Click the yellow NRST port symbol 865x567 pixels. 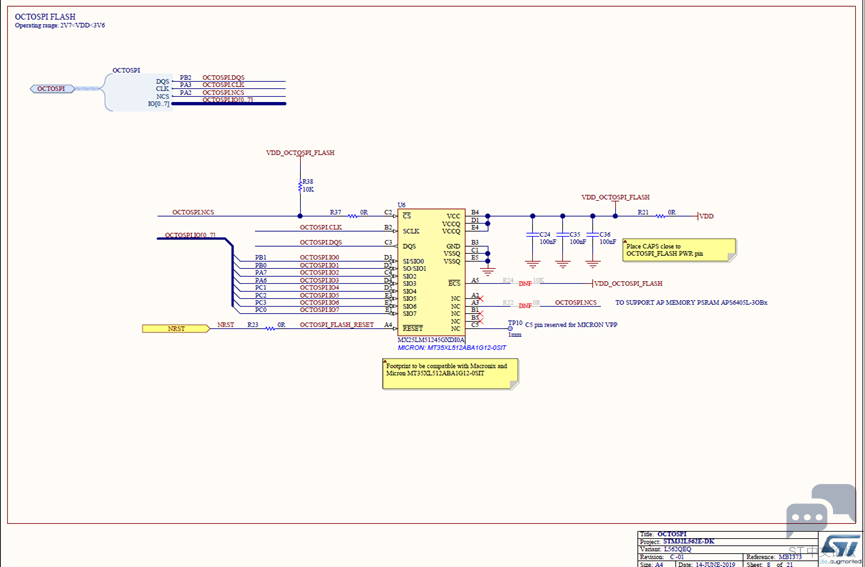(176, 329)
